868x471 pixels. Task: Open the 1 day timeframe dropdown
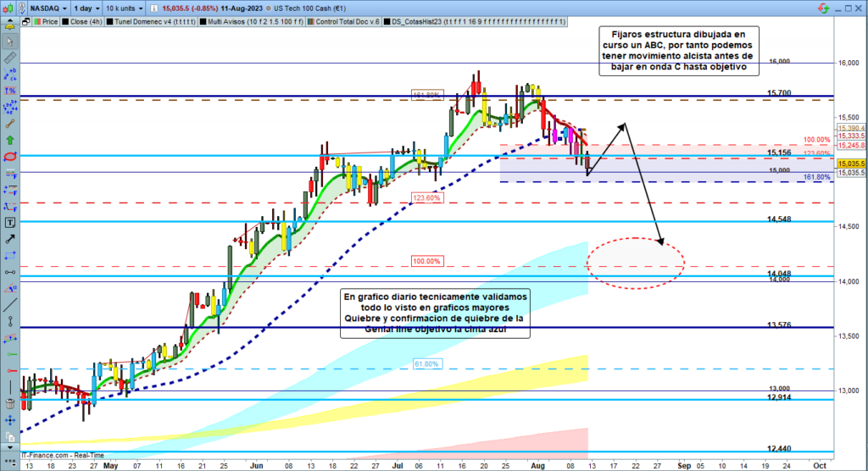pos(88,6)
